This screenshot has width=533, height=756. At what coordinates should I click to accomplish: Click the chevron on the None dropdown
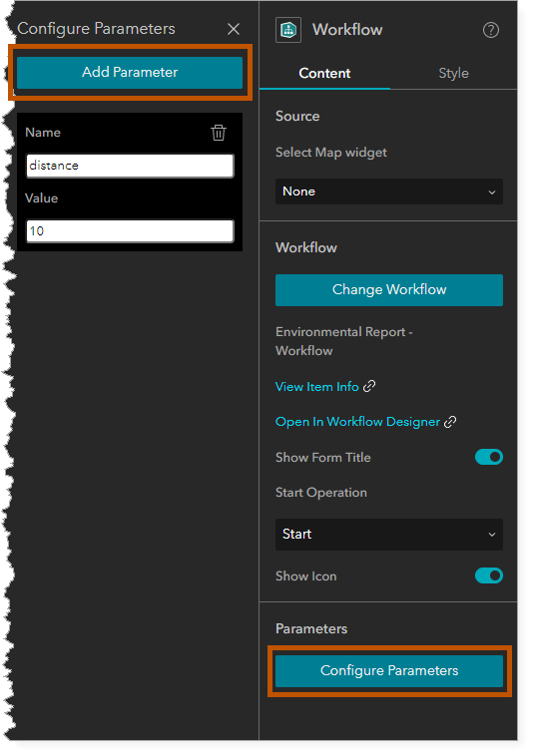tap(491, 191)
